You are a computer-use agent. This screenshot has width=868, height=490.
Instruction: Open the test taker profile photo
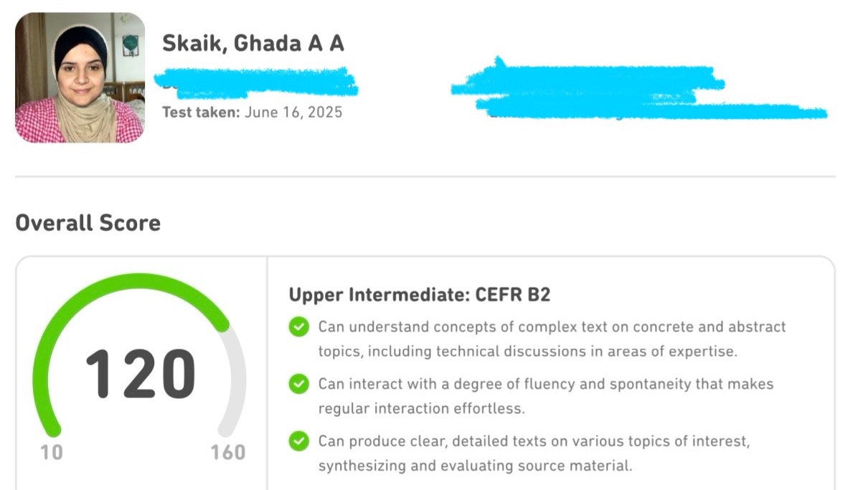(80, 77)
